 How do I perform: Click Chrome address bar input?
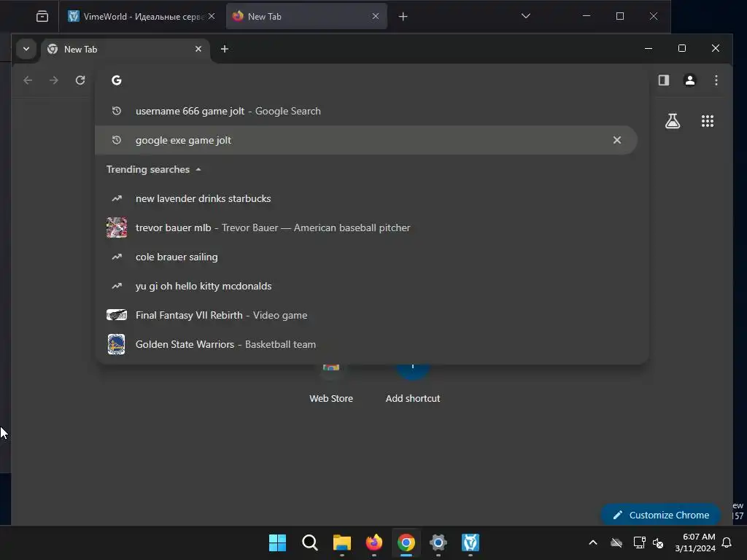coord(371,80)
